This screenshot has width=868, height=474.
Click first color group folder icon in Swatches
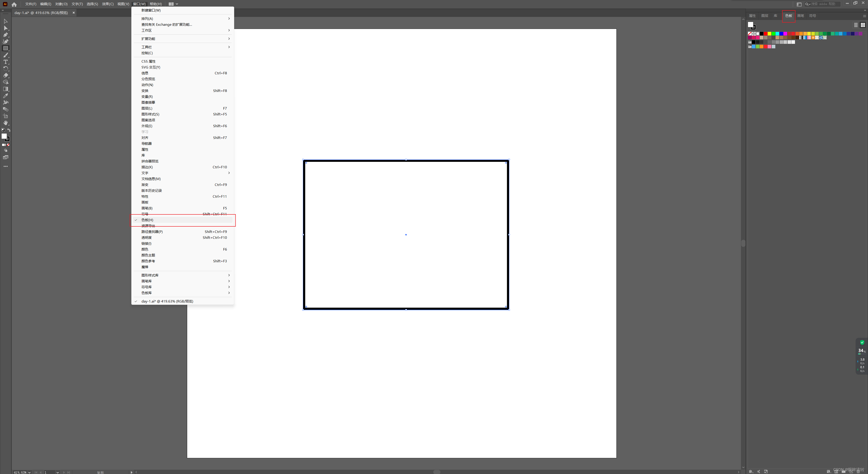pyautogui.click(x=750, y=42)
